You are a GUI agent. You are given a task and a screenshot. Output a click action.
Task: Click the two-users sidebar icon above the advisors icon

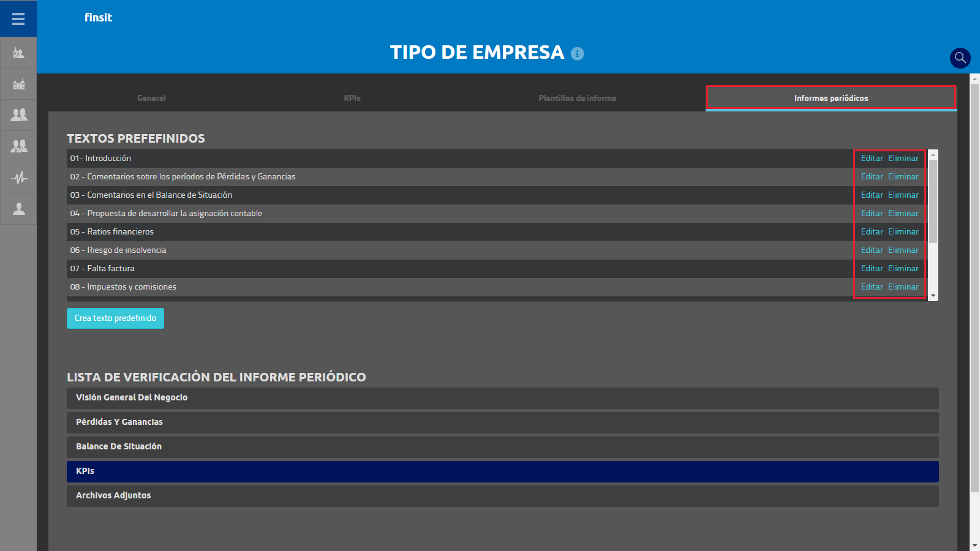click(18, 115)
